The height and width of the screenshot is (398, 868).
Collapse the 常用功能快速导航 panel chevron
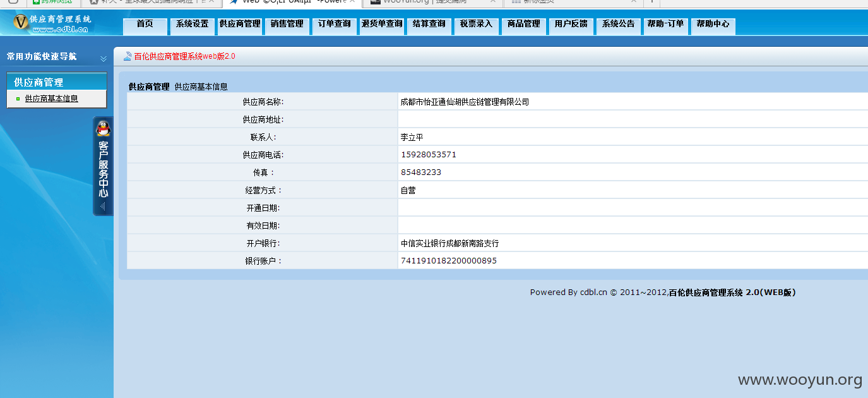point(104,58)
